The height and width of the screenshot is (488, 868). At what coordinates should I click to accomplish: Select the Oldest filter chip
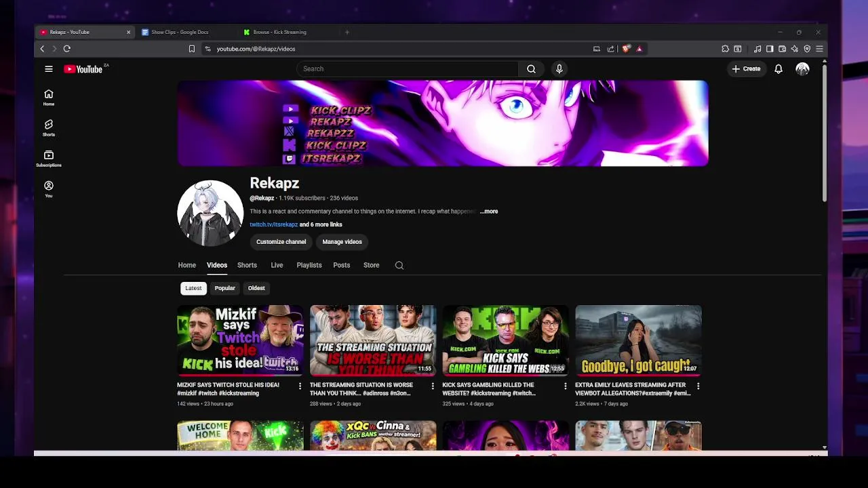tap(256, 288)
